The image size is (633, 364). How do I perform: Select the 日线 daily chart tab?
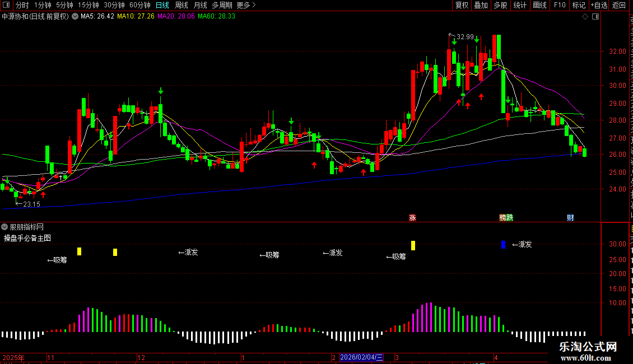pos(162,5)
